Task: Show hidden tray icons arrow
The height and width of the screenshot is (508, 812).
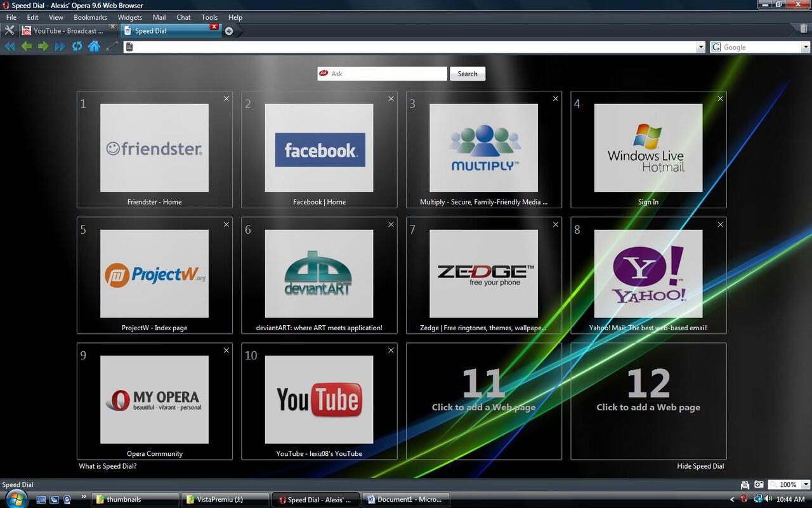Action: (x=733, y=500)
